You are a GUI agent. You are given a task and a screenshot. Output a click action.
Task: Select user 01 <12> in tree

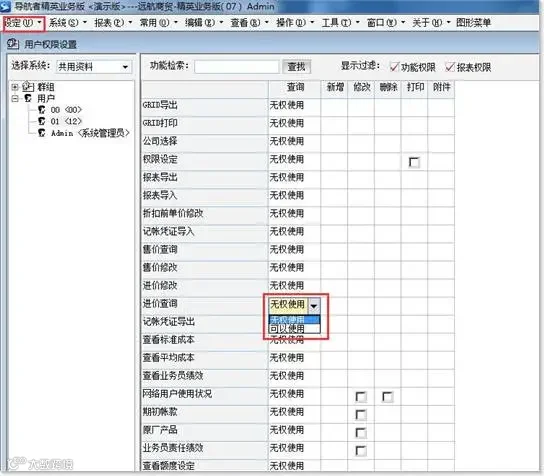(x=66, y=121)
